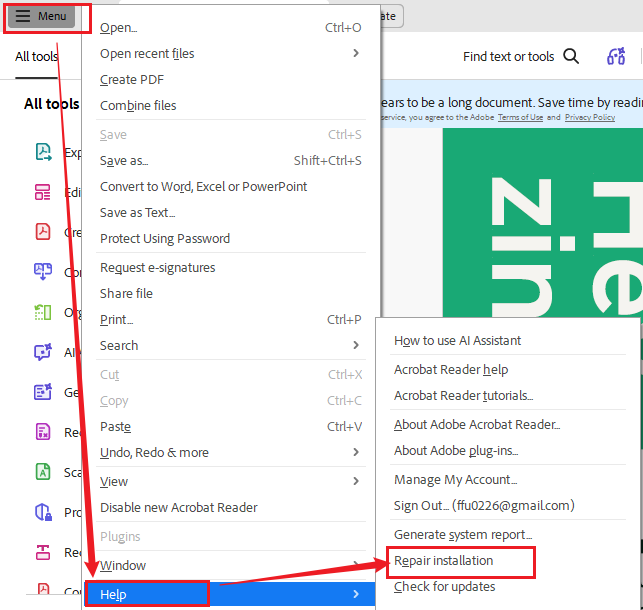Screen dimensions: 643x610
Task: Select Save as... menu entry
Action: [x=230, y=160]
